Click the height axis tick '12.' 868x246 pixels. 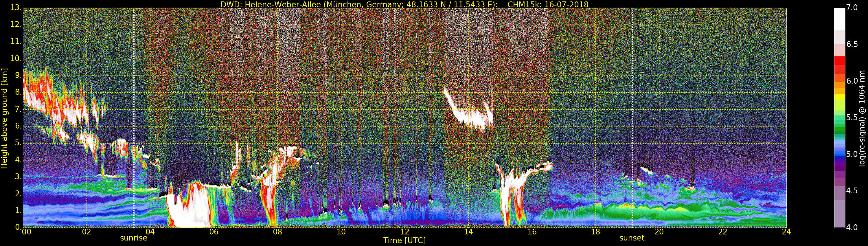click(x=16, y=24)
